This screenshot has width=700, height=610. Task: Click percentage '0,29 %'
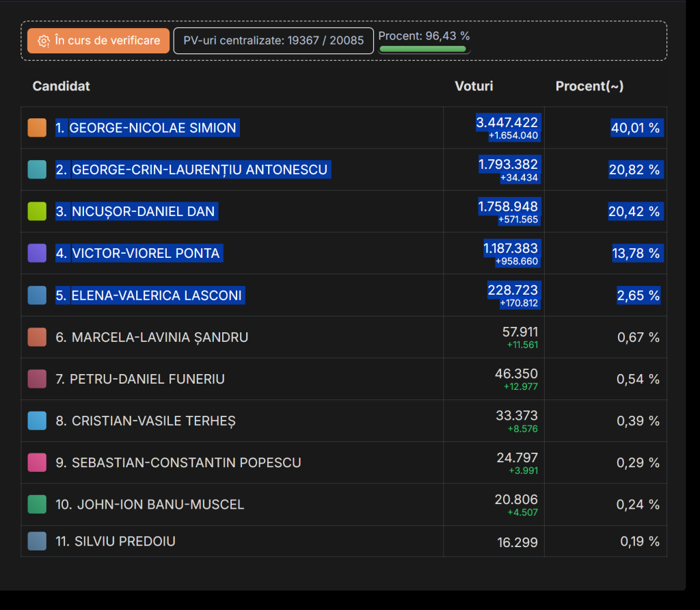coord(638,463)
